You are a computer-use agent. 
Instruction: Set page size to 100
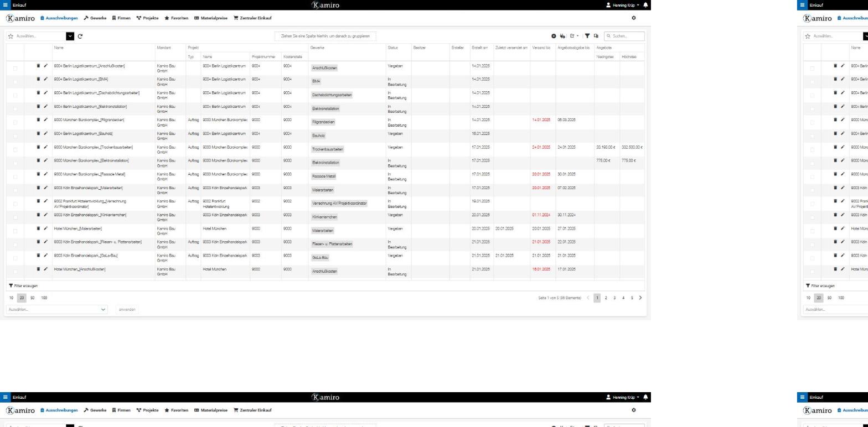click(x=44, y=298)
